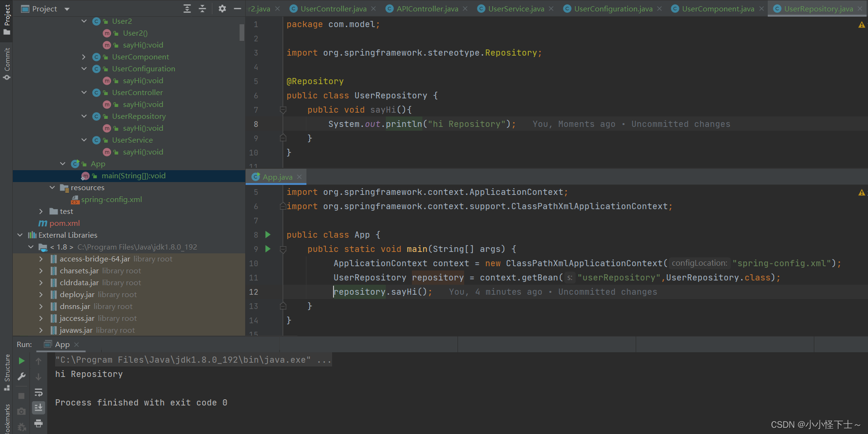
Task: Expand test folder
Action: point(41,211)
